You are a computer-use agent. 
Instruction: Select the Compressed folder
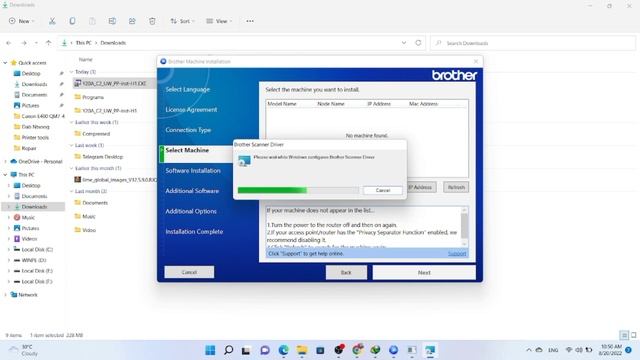tap(96, 134)
